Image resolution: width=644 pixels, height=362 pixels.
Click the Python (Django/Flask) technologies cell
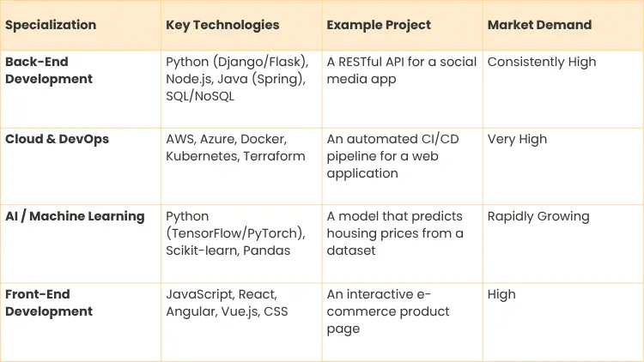(235, 79)
